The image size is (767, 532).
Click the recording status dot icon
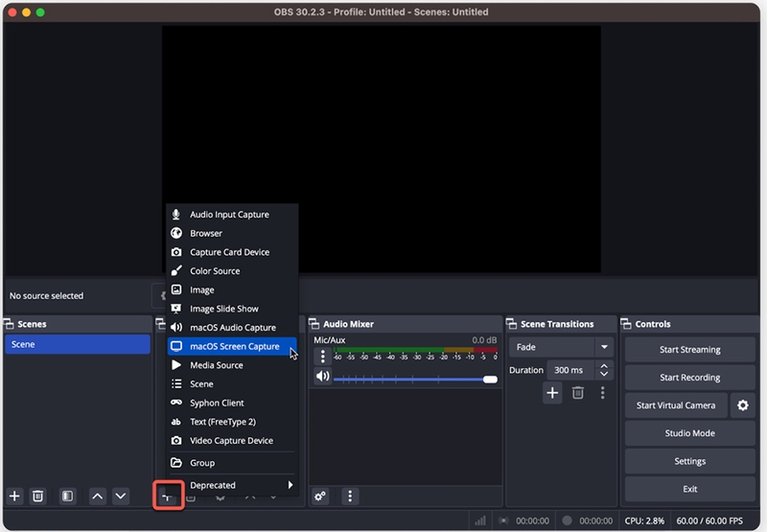click(567, 520)
